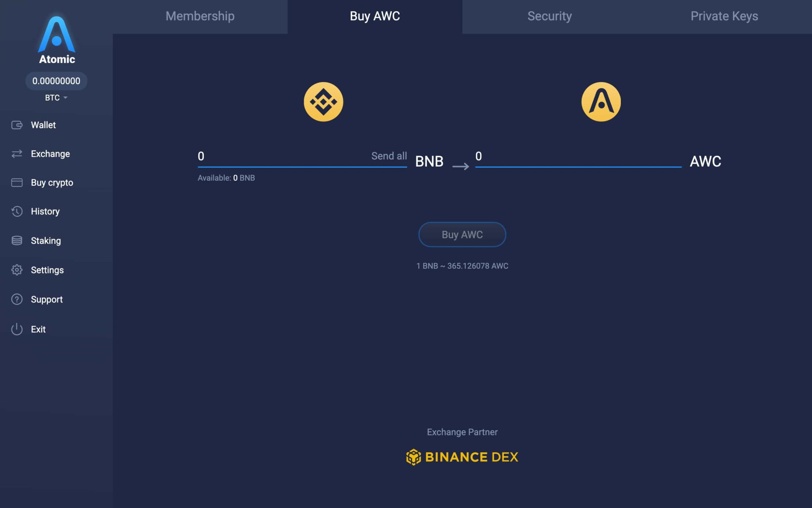Click the AWC token icon
This screenshot has width=812, height=508.
[x=600, y=101]
